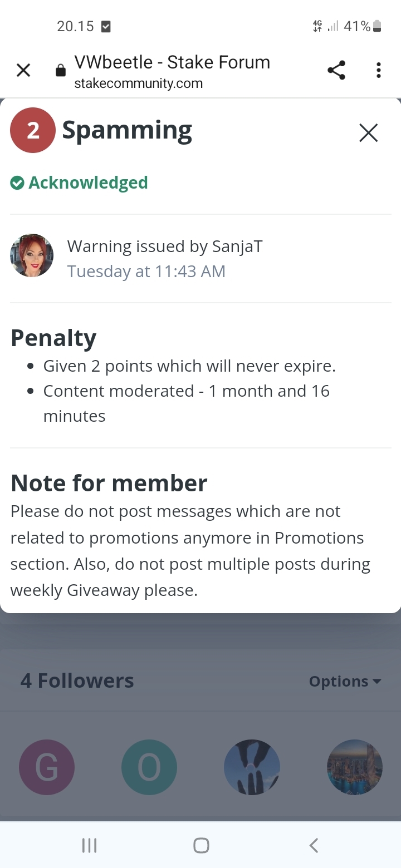Open follower with O avatar
The image size is (401, 868).
click(149, 767)
